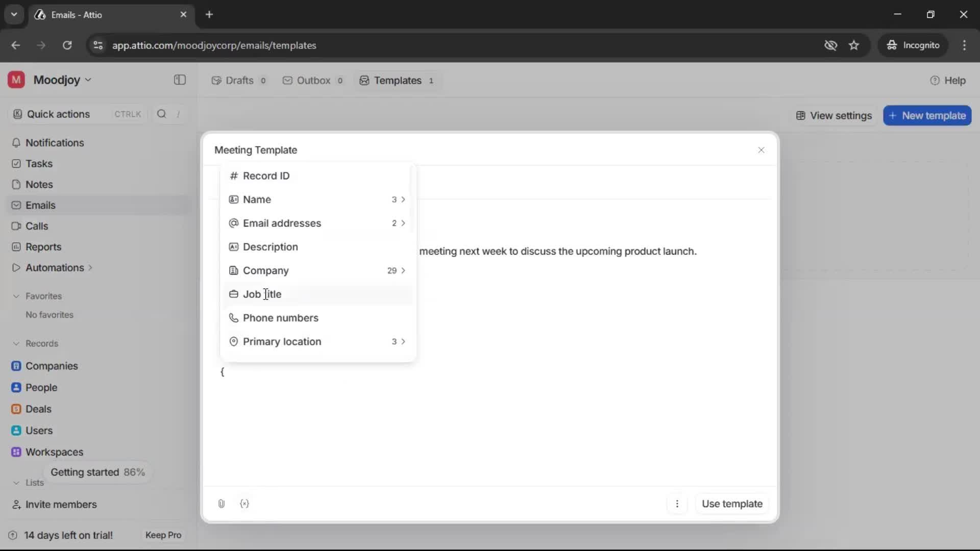Viewport: 980px width, 551px height.
Task: Click the attachment paperclip icon in dialog
Action: pos(221,504)
